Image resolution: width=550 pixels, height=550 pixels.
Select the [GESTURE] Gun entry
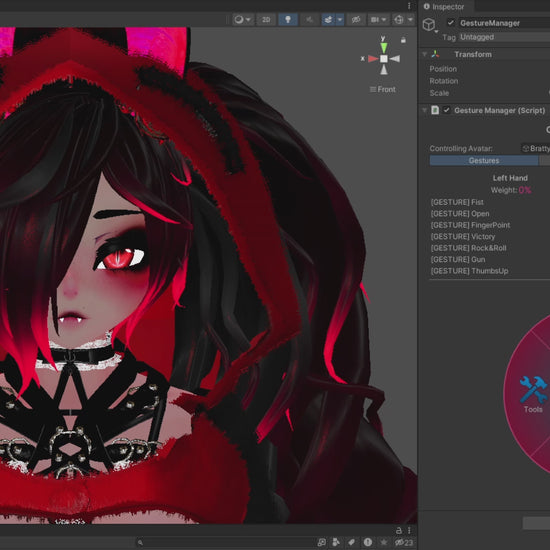458,260
